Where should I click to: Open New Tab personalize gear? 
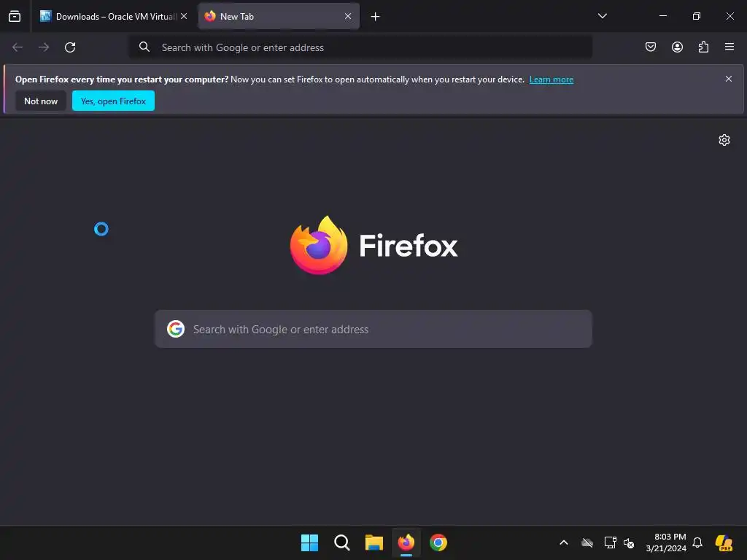[724, 140]
